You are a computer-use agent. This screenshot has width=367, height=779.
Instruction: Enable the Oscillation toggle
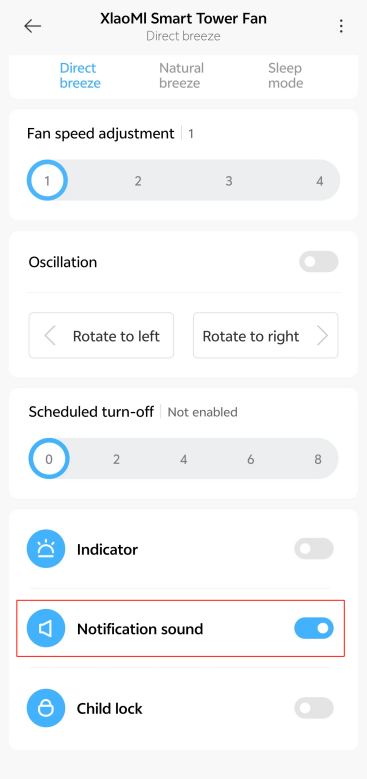319,262
